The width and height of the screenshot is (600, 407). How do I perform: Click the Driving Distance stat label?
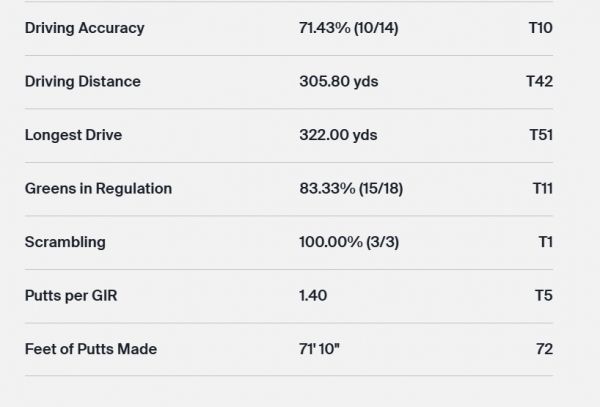[82, 81]
